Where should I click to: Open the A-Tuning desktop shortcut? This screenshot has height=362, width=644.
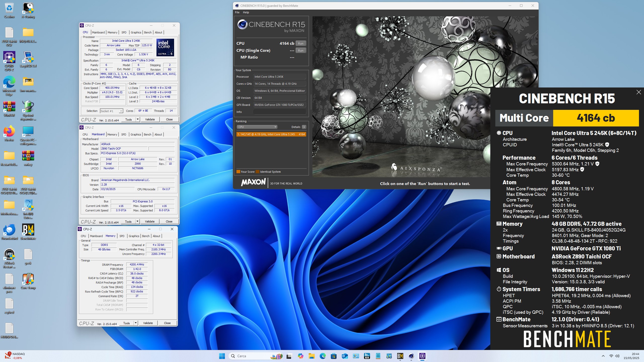(x=28, y=11)
